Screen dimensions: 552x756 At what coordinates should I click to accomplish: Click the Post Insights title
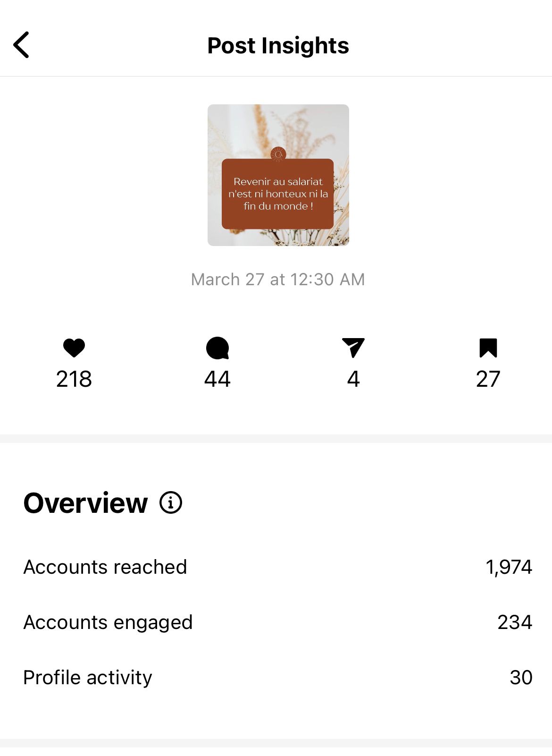pos(278,46)
